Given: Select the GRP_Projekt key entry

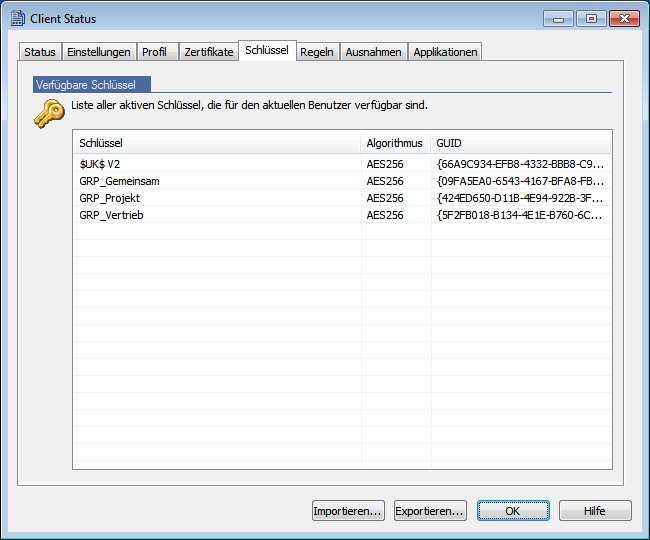Looking at the screenshot, I should tap(109, 198).
